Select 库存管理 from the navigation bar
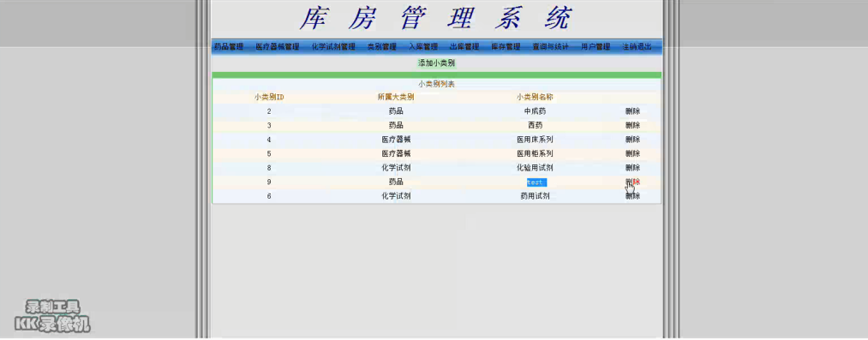The image size is (868, 340). click(506, 47)
